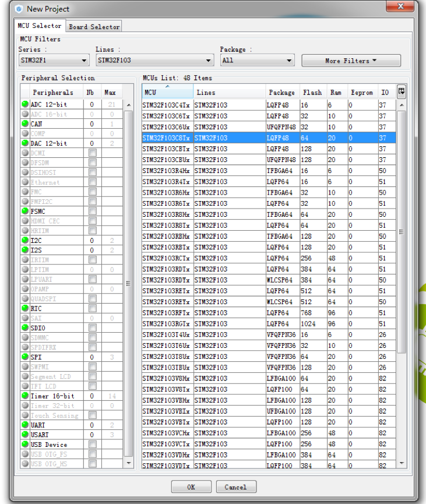Click the grey dot beside Touch Sensing
Image resolution: width=426 pixels, height=504 pixels.
24,415
